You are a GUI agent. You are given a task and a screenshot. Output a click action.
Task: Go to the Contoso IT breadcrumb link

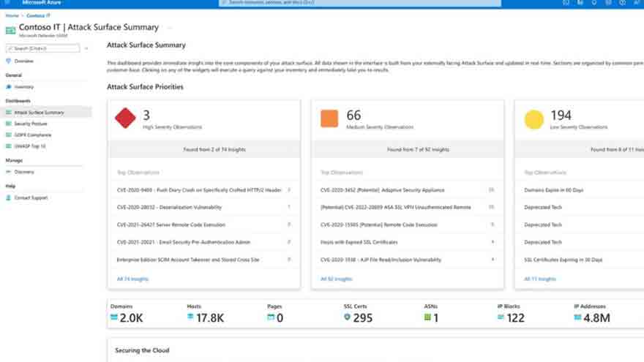coord(38,15)
